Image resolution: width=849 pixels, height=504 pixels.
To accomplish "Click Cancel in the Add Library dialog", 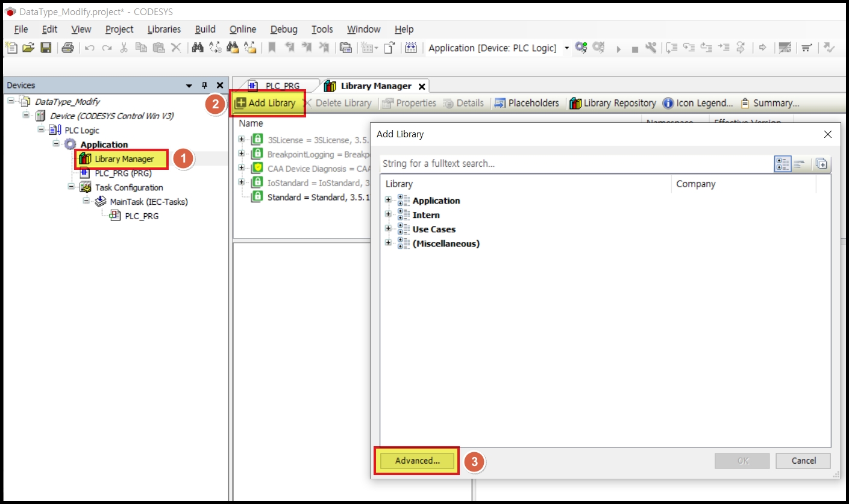I will pos(803,461).
